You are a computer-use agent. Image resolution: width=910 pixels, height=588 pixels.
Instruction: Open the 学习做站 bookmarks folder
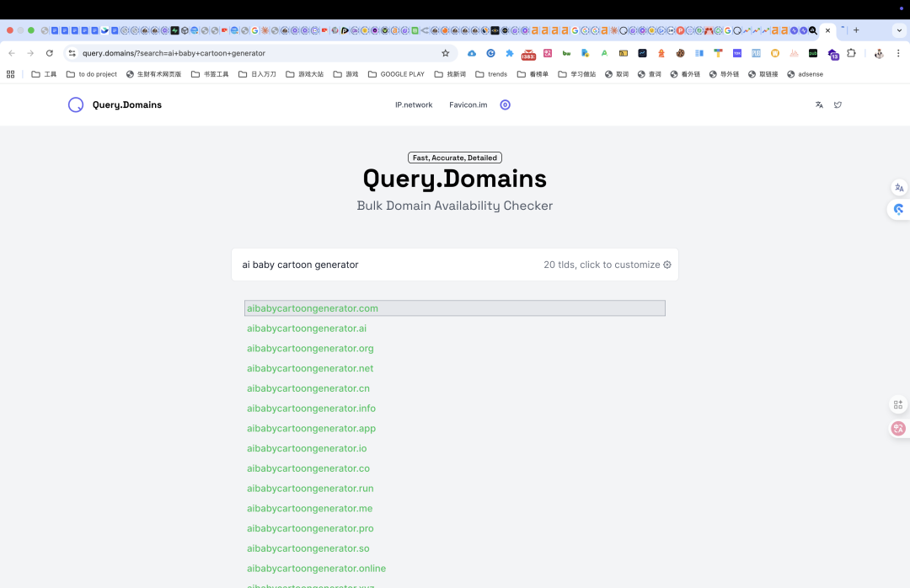coord(577,74)
